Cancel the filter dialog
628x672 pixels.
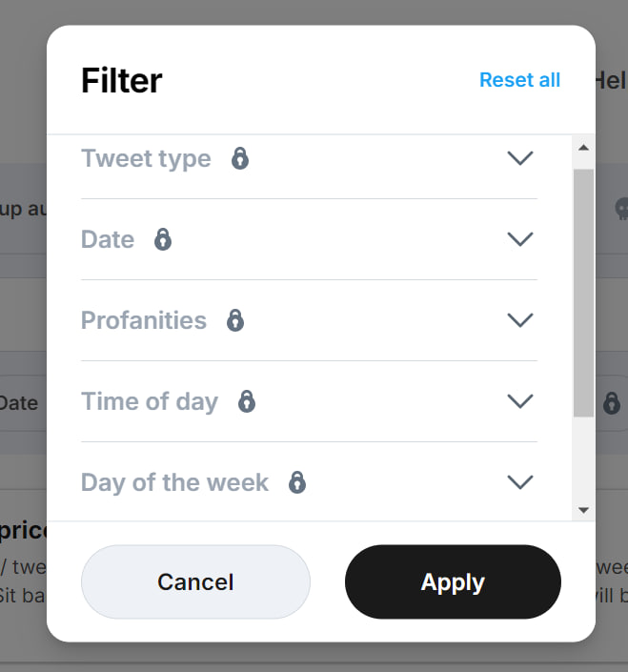point(195,582)
